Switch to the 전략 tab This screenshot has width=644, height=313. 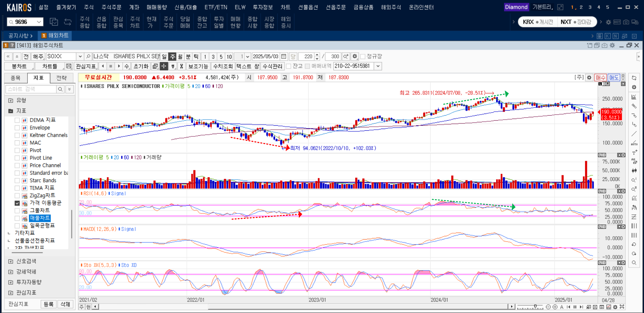tap(62, 78)
